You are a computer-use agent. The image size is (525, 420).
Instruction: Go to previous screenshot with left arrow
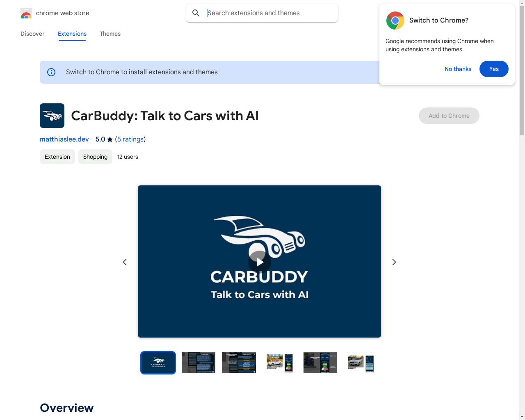[x=125, y=262]
